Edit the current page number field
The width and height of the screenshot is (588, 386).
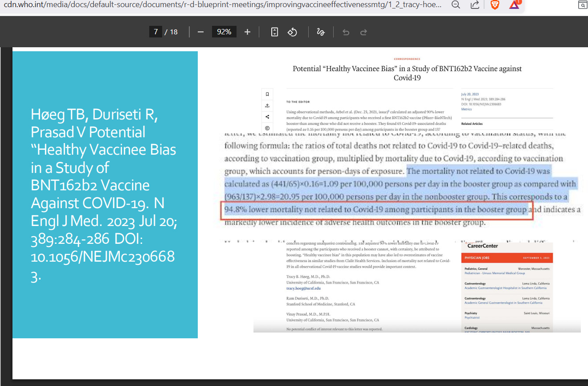(x=155, y=32)
